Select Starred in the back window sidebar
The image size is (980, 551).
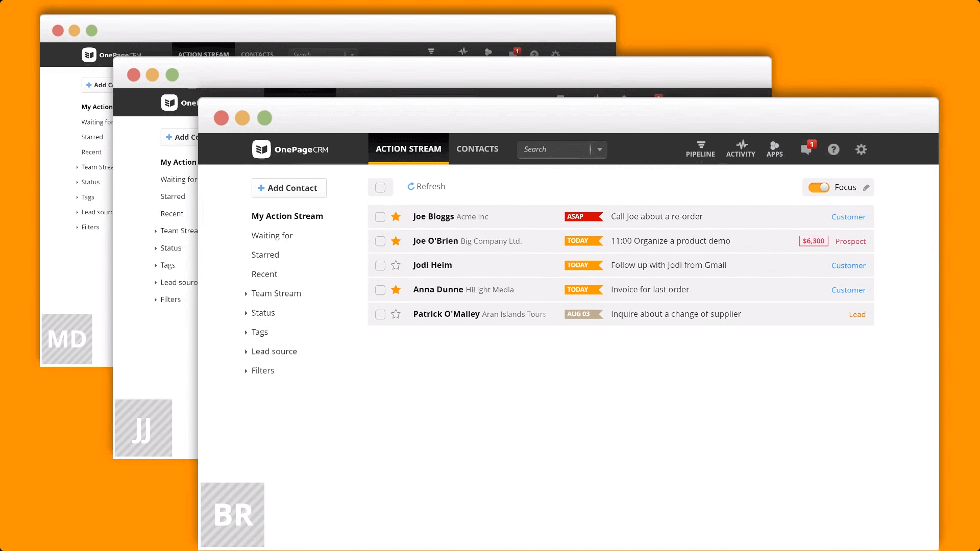(x=92, y=137)
